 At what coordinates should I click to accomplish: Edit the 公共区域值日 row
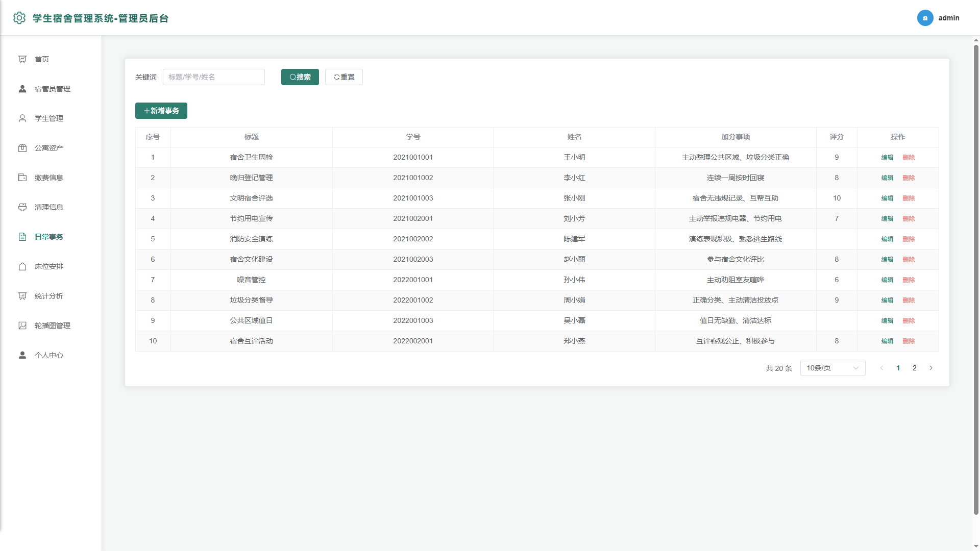tap(887, 321)
